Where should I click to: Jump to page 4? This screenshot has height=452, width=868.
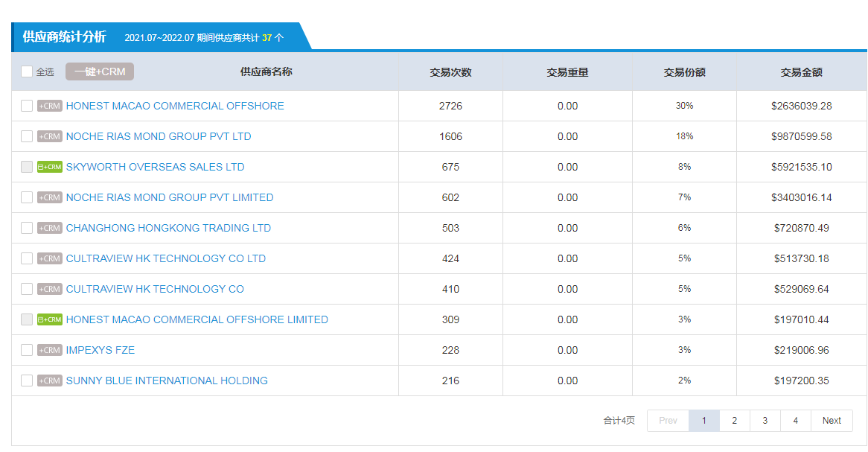[x=796, y=421]
